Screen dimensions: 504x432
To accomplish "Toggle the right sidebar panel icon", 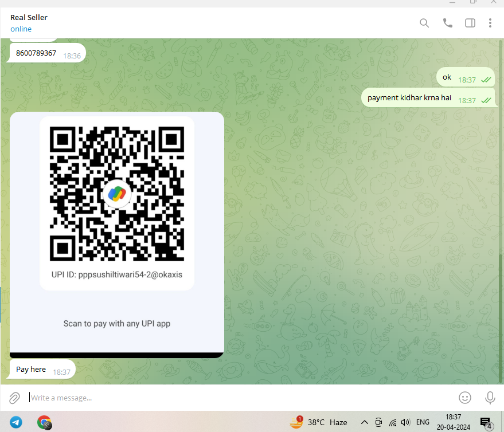I will coord(470,23).
